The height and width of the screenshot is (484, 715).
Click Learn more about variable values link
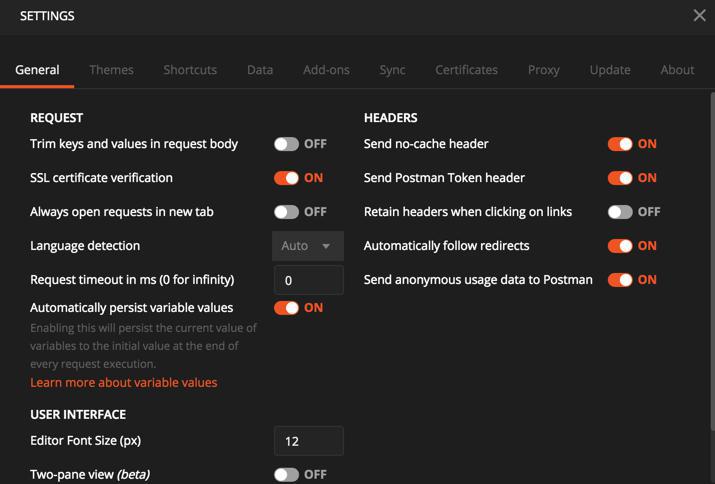pos(124,383)
